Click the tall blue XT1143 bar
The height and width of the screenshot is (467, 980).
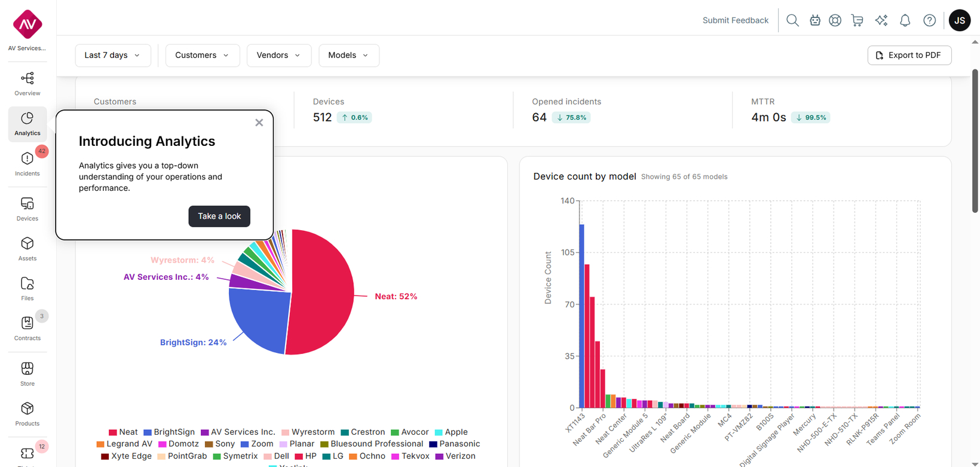[581, 316]
